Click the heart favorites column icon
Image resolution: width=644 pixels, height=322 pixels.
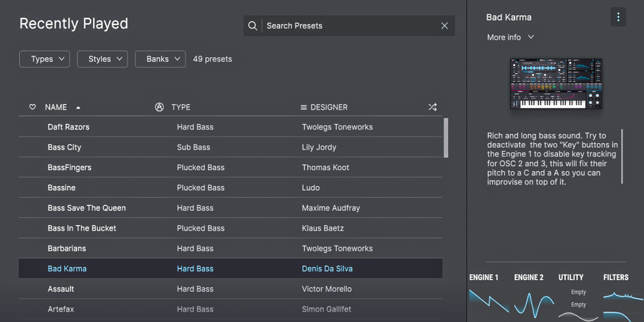(x=32, y=107)
